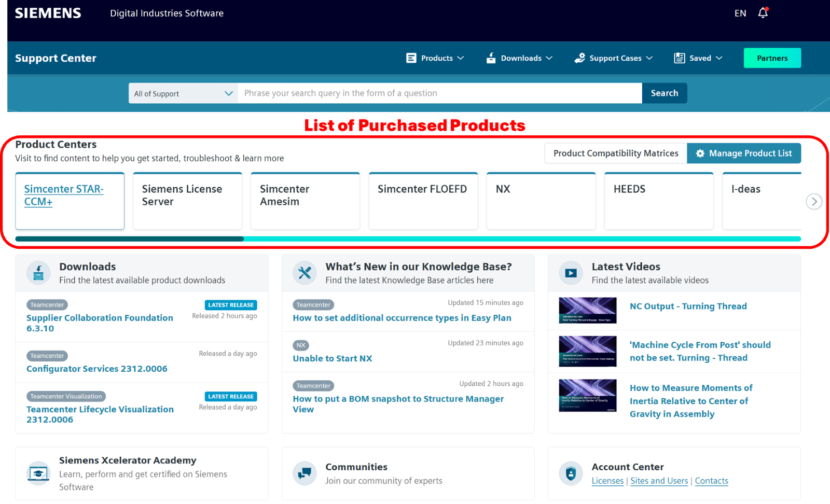Open Product Compatibility Matrices

(616, 153)
